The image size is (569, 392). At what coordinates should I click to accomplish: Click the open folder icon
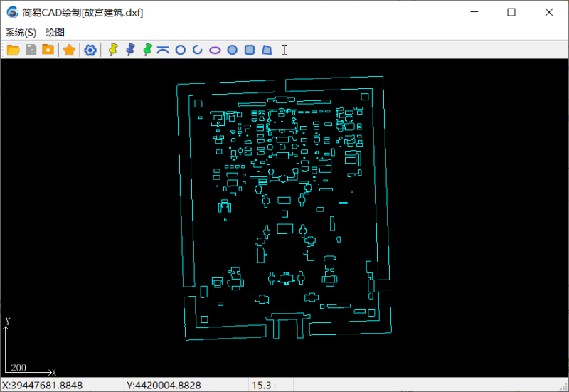click(x=14, y=50)
